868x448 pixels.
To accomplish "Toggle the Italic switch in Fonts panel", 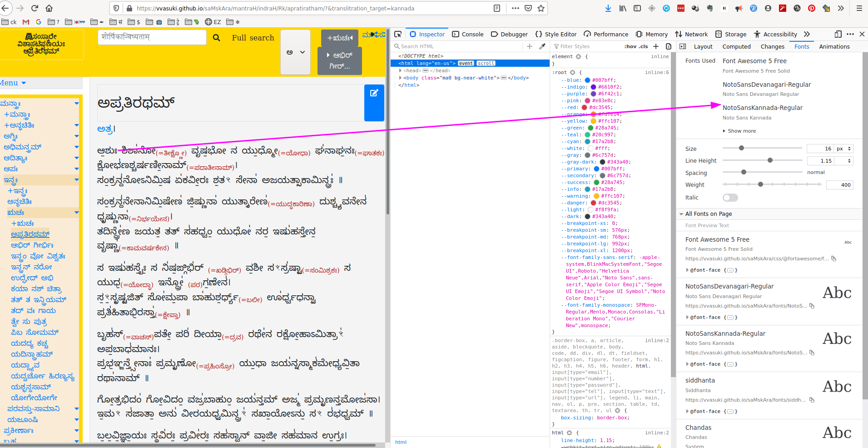I will tap(730, 198).
